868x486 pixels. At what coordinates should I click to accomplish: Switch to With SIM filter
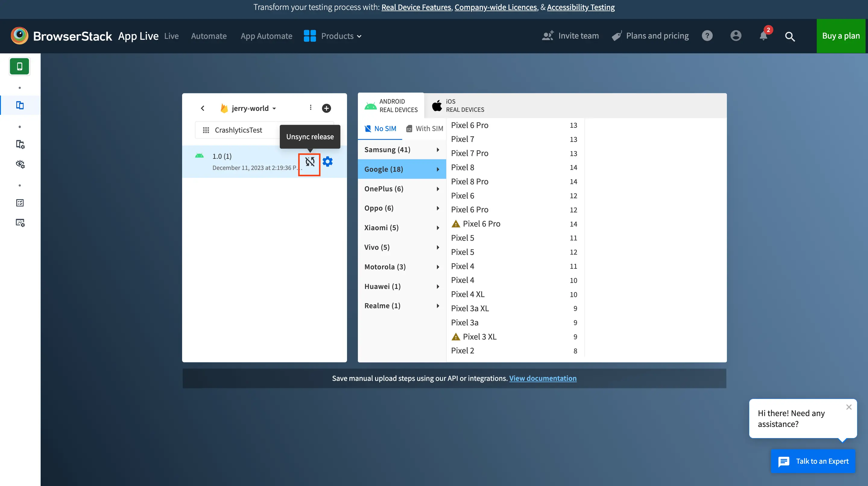point(425,129)
